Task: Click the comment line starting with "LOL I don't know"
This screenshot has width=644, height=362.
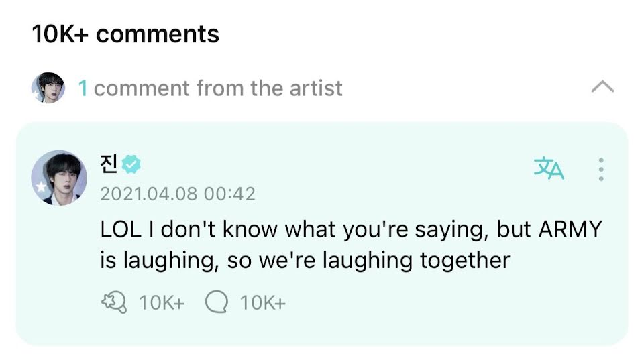Action: (295, 229)
